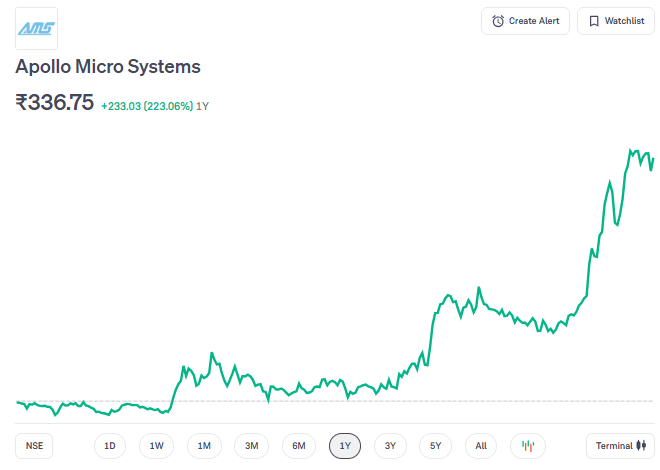This screenshot has height=470, width=660.
Task: Click the +233.03 (223.06%) change value
Action: point(147,106)
